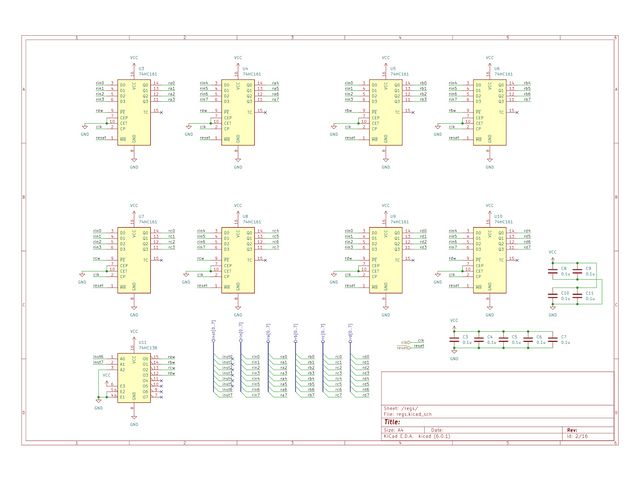Select the U10 74HC161 chip
Screen dimensions: 640x480
(486, 260)
